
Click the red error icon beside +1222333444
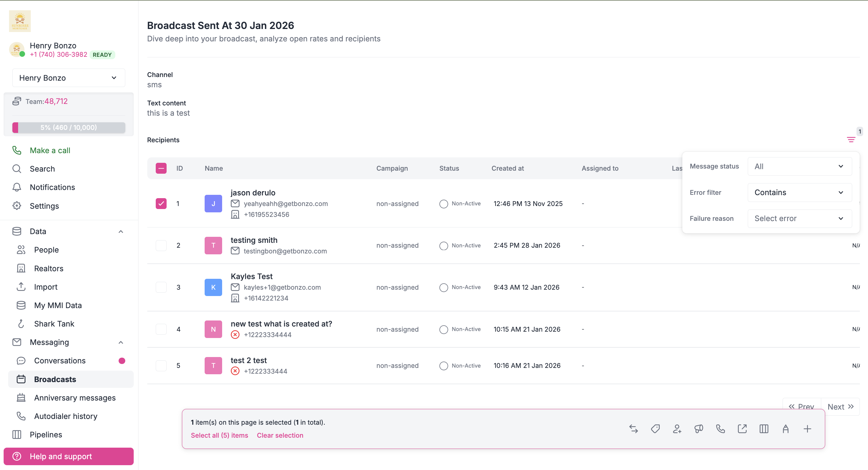pos(235,371)
